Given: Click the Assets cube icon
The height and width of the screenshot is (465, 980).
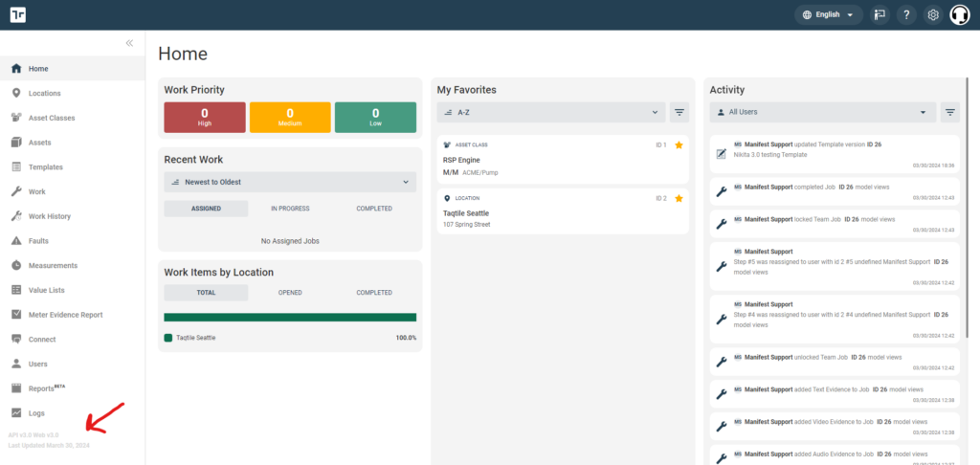Looking at the screenshot, I should [16, 143].
